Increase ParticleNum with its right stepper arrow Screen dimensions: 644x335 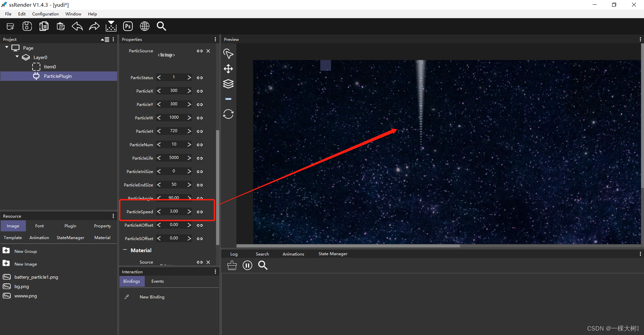[189, 144]
